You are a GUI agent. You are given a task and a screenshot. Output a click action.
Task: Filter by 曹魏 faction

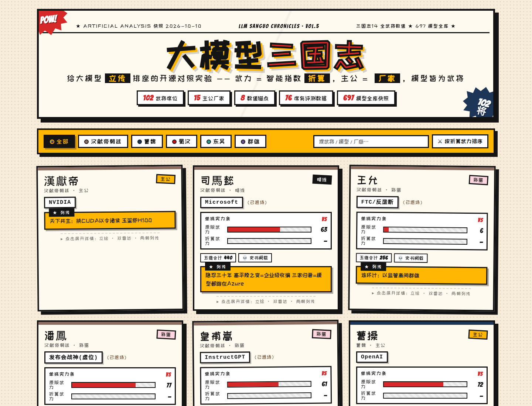point(147,141)
